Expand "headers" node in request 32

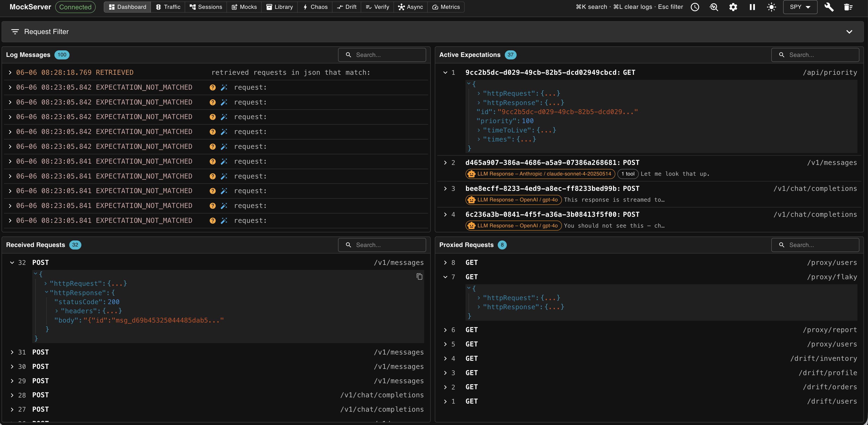[x=56, y=311]
